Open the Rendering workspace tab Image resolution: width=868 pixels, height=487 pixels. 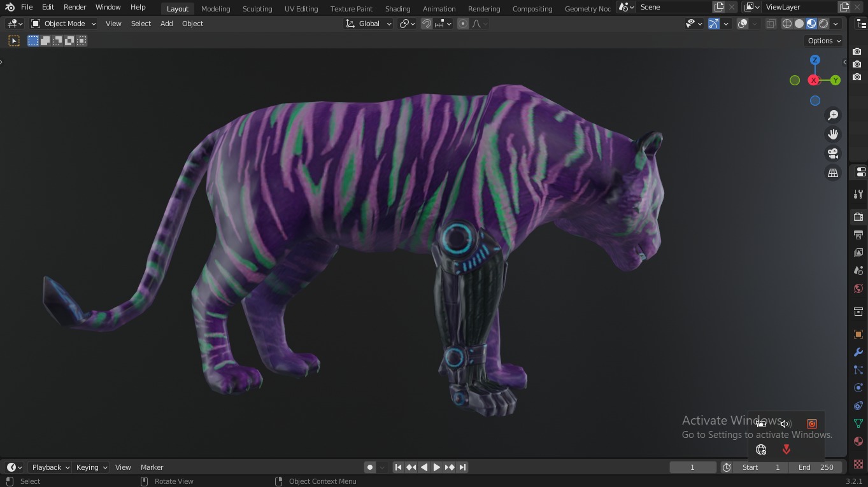(484, 9)
